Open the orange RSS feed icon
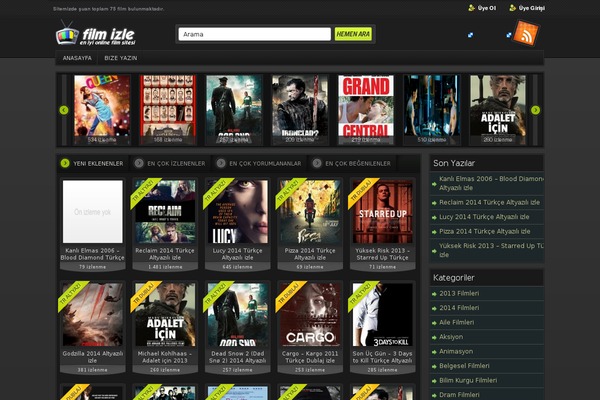This screenshot has height=400, width=600. pos(526,33)
